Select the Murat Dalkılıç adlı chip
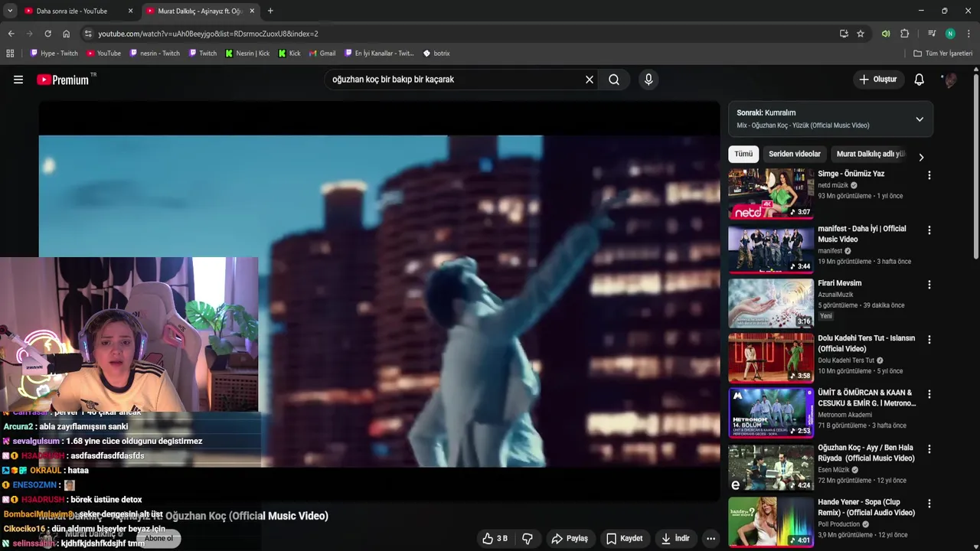The height and width of the screenshot is (551, 980). click(871, 154)
